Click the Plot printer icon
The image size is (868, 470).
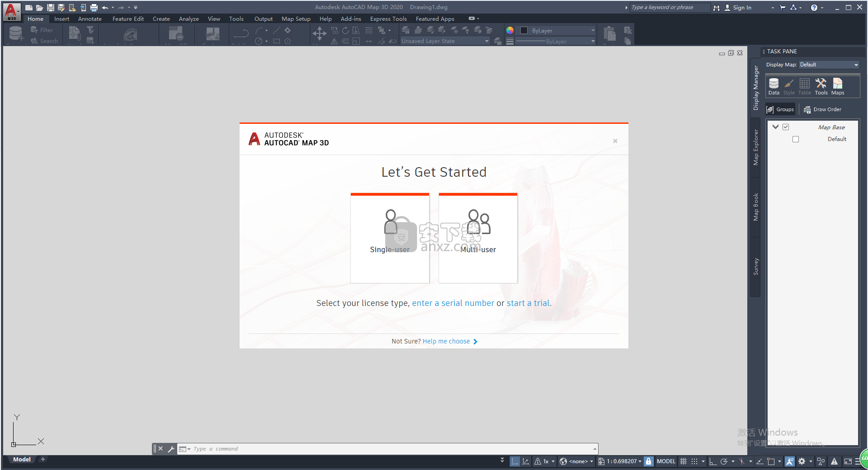(x=94, y=8)
